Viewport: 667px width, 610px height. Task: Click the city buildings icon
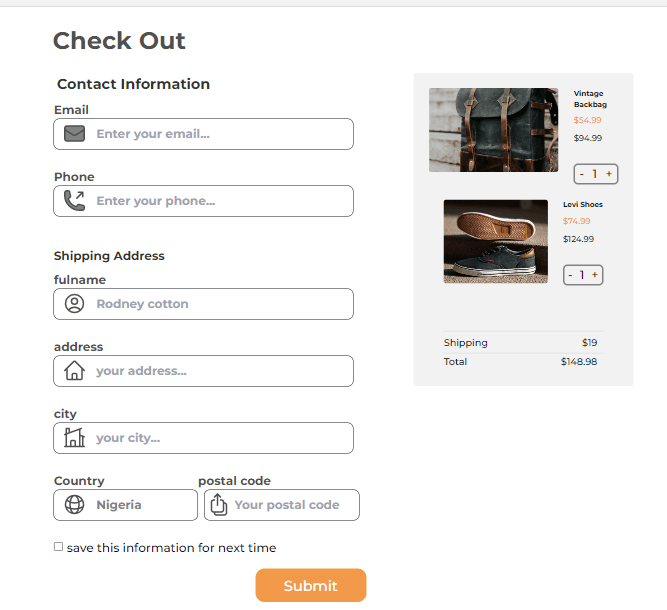coord(74,438)
